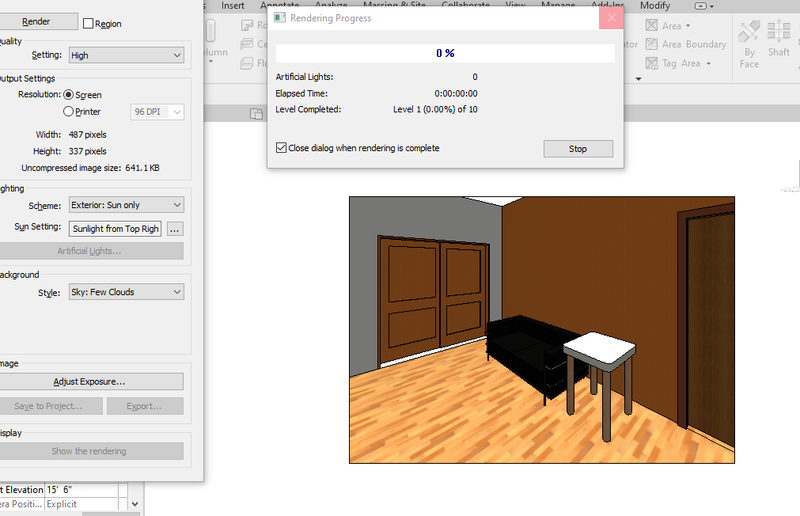Click Rendering Progress dialog title icon
This screenshot has width=800, height=516.
point(280,18)
